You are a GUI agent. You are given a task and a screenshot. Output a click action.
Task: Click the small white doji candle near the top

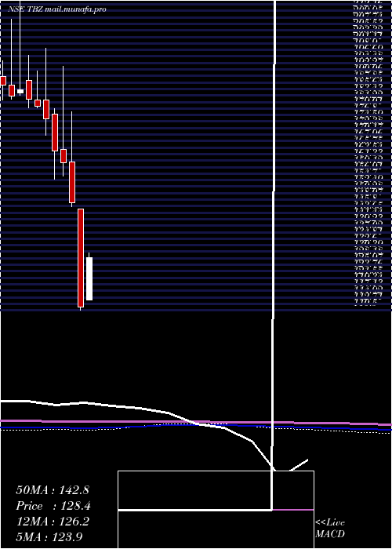tap(20, 91)
